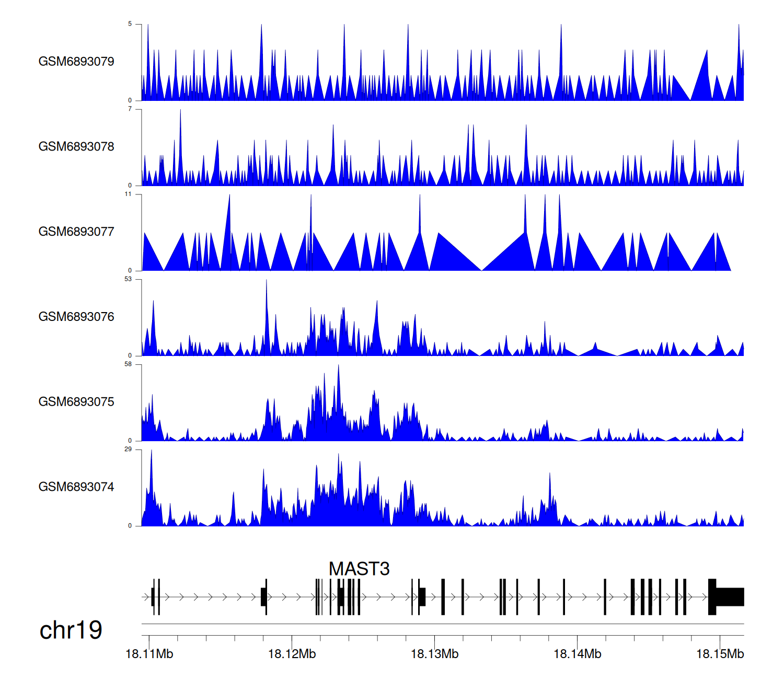
Task: Click the 18.13Mb axis tick label
Action: click(434, 654)
